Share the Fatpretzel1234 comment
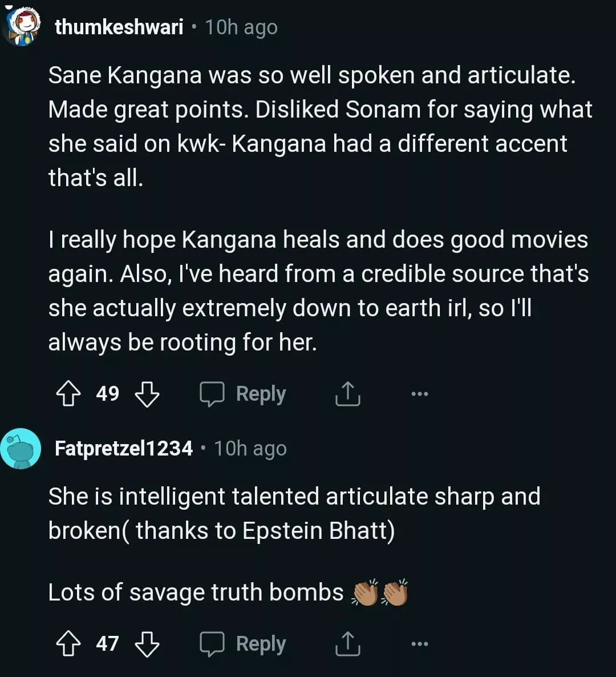This screenshot has width=616, height=677. (347, 644)
